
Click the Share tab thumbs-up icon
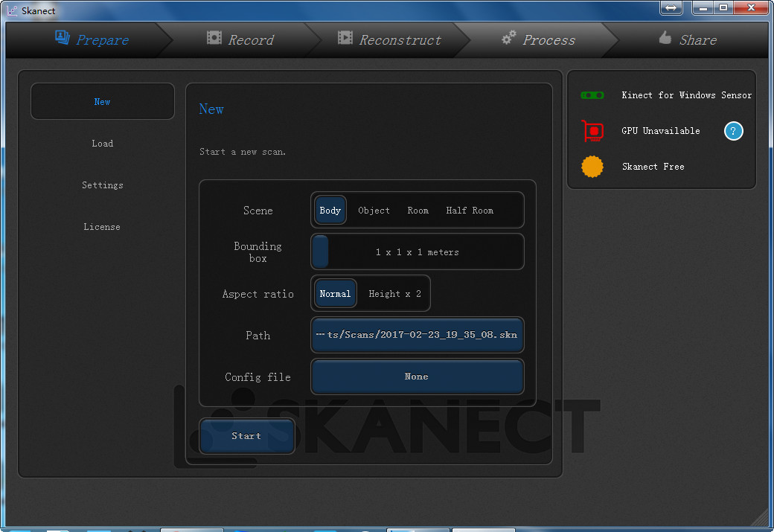coord(665,37)
